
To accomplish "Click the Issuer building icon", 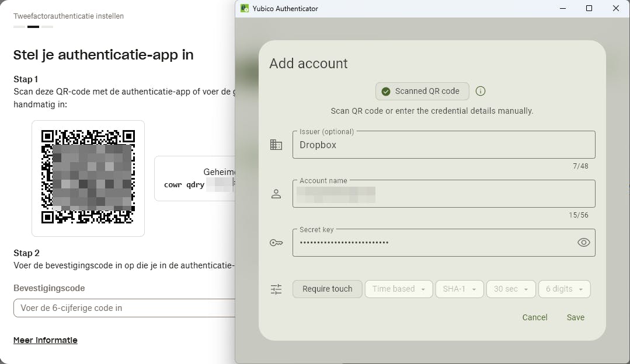I will coord(276,145).
